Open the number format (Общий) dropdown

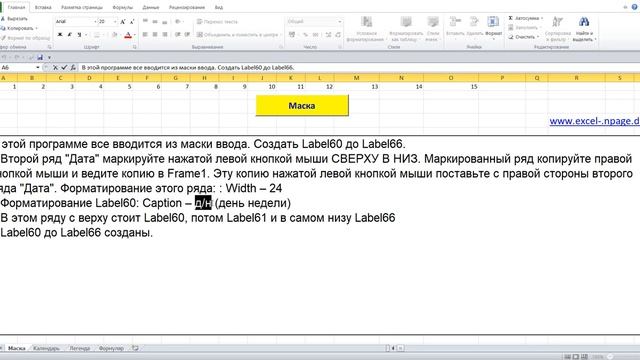point(340,22)
